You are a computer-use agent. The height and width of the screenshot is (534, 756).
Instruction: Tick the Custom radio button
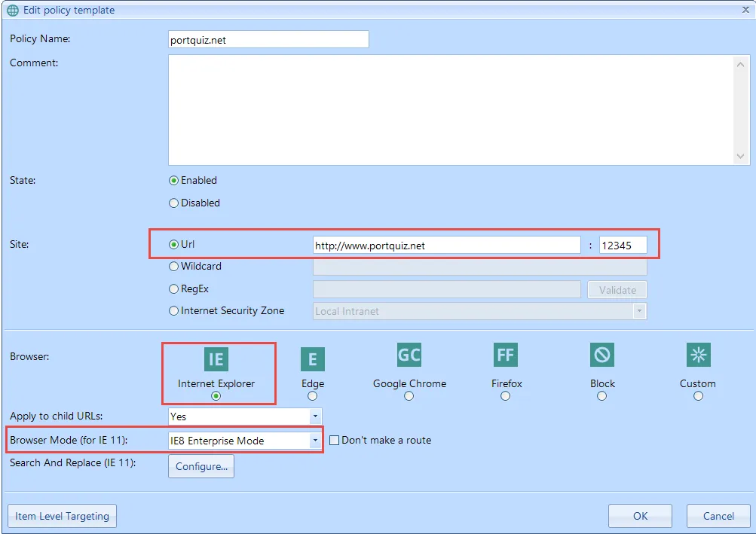tap(698, 395)
